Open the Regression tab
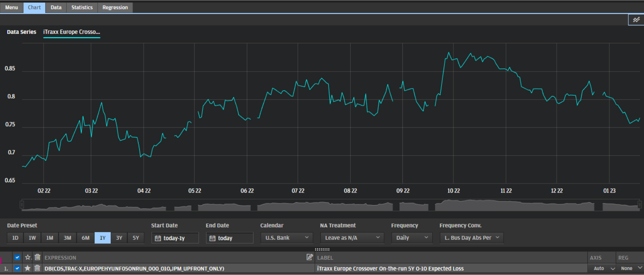 point(115,7)
